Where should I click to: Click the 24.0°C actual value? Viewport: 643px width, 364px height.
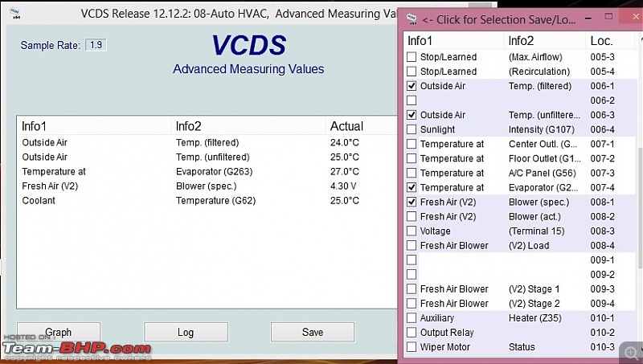345,143
